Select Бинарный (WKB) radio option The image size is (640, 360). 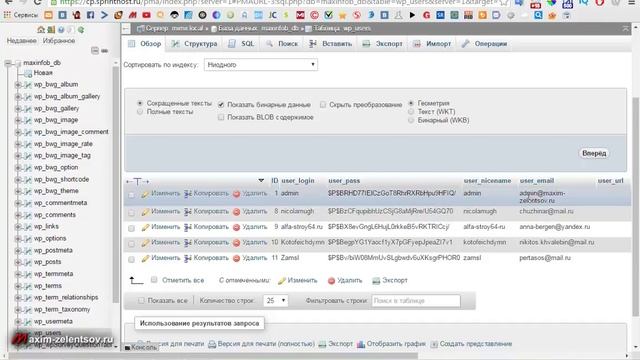[411, 120]
